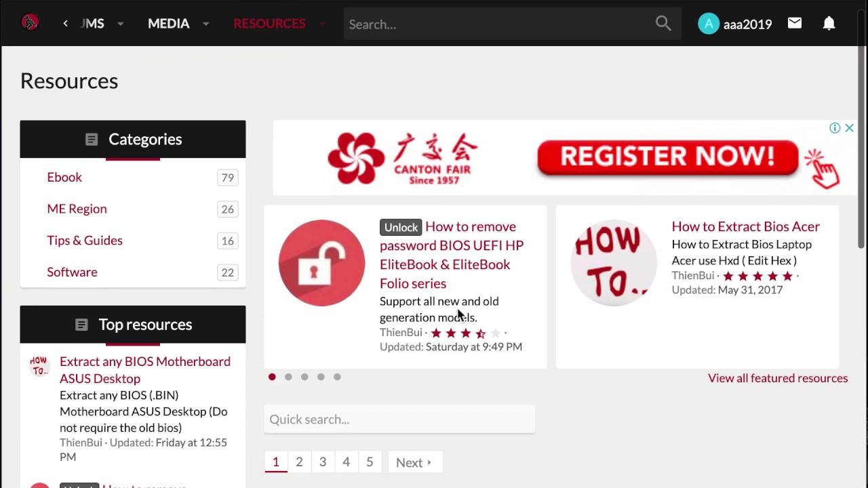The width and height of the screenshot is (868, 488).
Task: Click the Tips & Guides count badge 16
Action: pos(228,241)
